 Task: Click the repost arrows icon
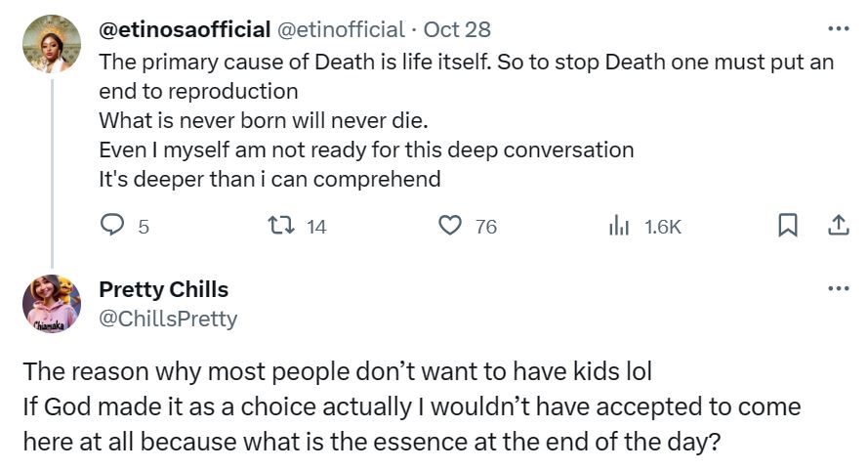[279, 226]
